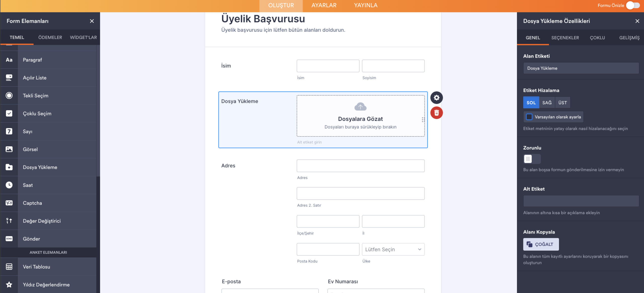Screen dimensions: 644x293
Task: Check Varsayılan olarak ayarla checkbox
Action: (529, 117)
